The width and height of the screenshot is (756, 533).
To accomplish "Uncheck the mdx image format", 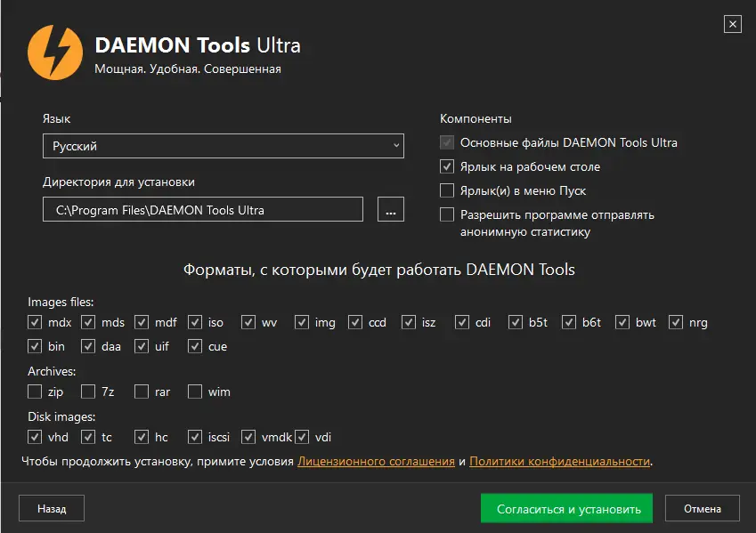I will click(x=35, y=322).
